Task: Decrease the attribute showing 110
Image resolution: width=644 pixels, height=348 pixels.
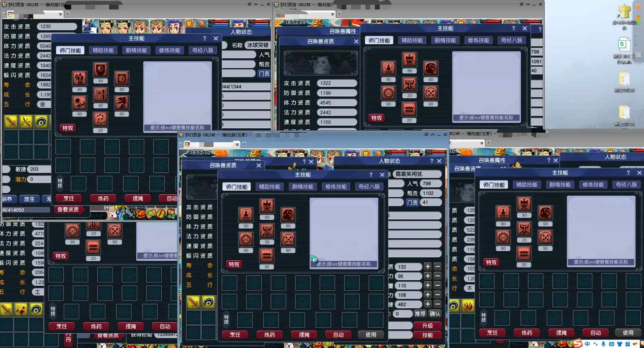Action: 438,285
